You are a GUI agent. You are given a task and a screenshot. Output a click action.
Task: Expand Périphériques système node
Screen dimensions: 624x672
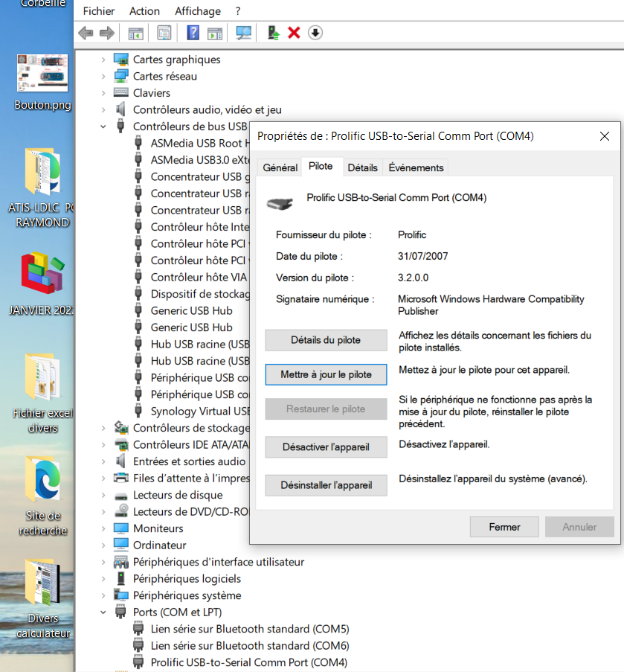pyautogui.click(x=103, y=595)
